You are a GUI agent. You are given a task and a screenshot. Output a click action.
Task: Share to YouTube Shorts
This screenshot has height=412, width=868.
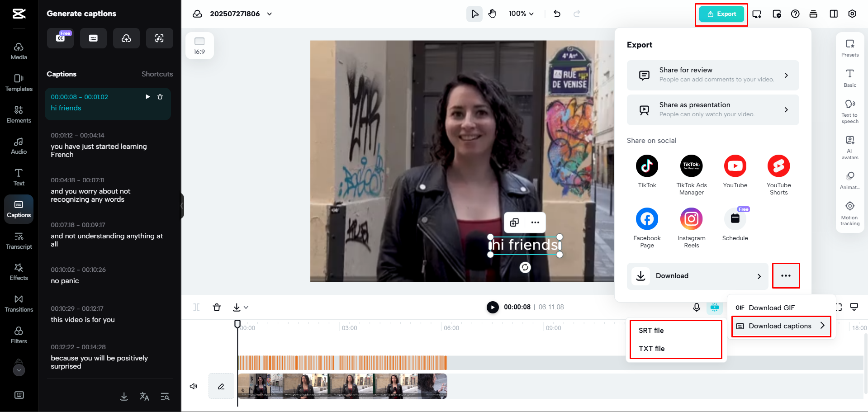click(778, 175)
